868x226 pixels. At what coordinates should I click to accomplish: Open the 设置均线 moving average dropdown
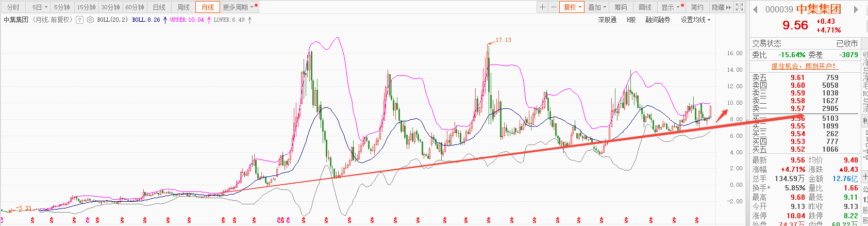pos(695,20)
